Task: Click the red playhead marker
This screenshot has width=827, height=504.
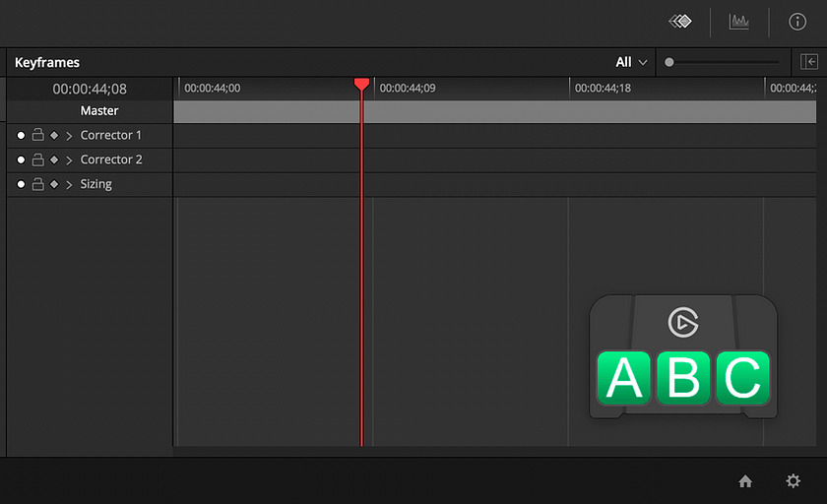Action: (361, 84)
